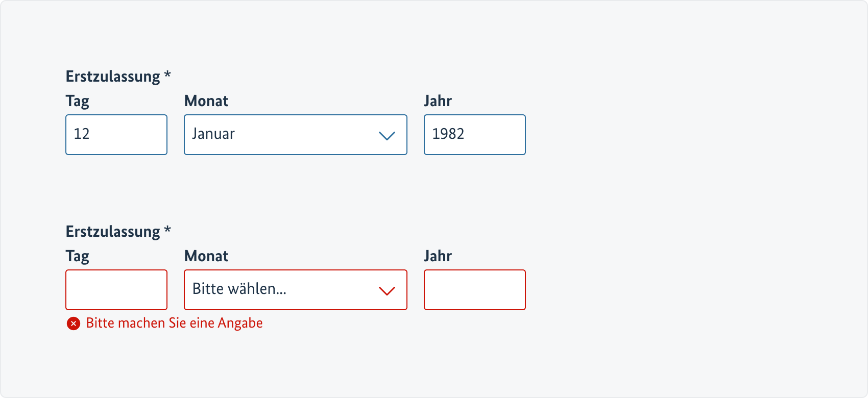The width and height of the screenshot is (868, 398).
Task: Click the empty Jahr field with red border
Action: [x=474, y=290]
